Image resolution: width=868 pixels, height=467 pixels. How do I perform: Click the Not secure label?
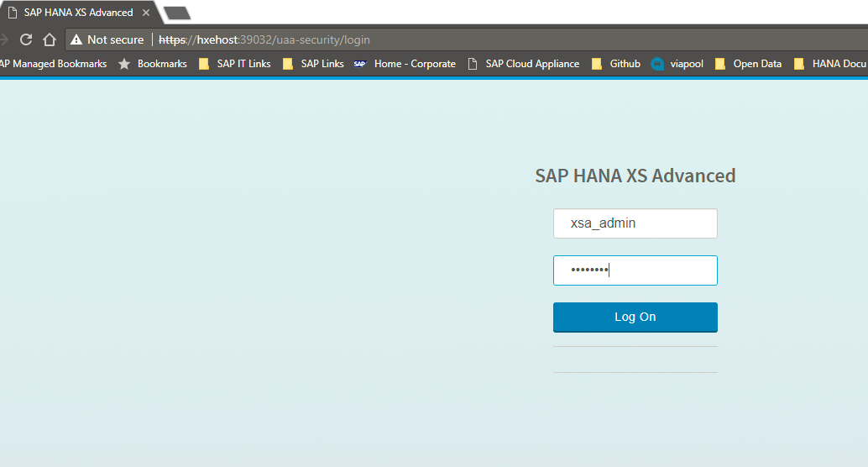click(115, 39)
